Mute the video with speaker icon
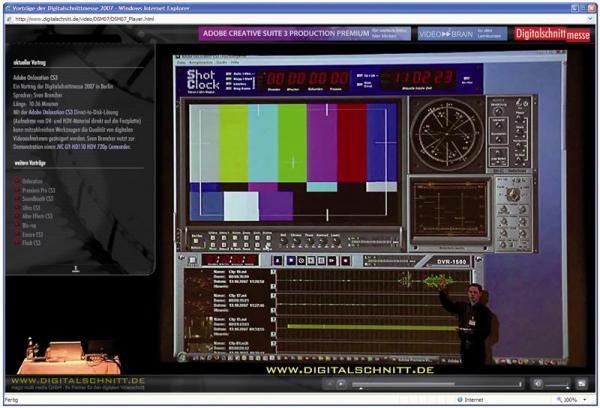Screen dimensions: 600x408 (x=538, y=384)
